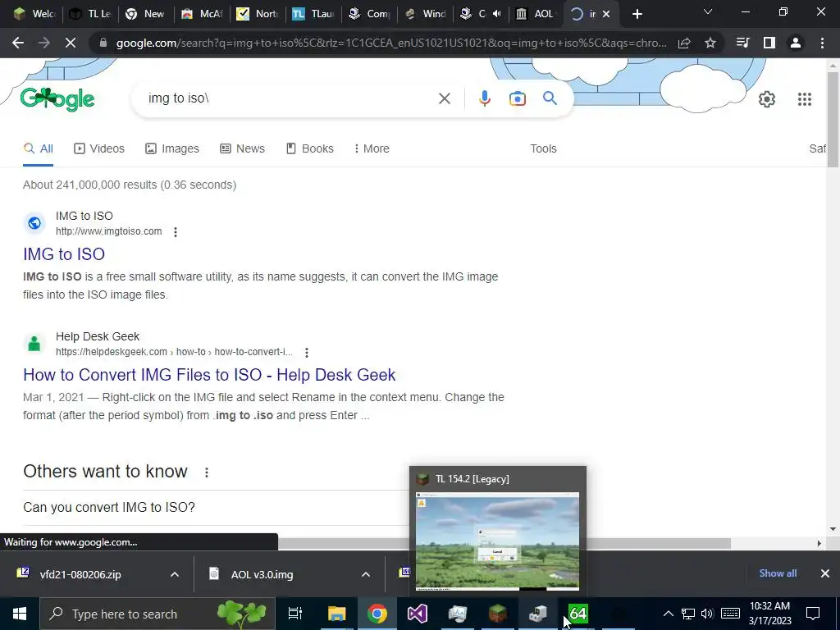The height and width of the screenshot is (630, 840).
Task: Switch to the McAfee browser tab
Action: coord(203,14)
